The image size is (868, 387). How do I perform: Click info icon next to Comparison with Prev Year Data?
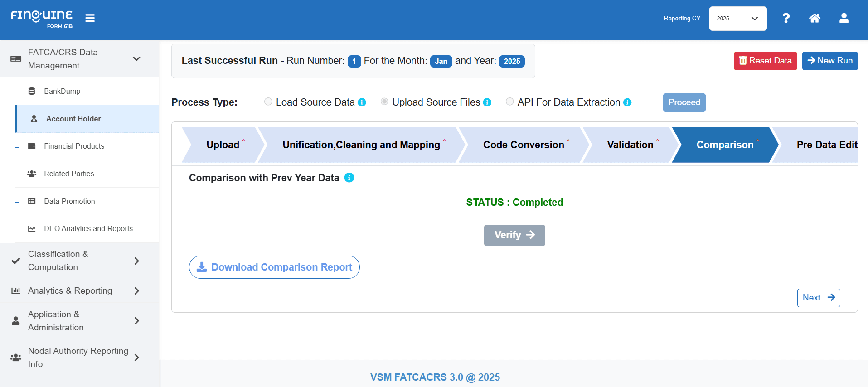tap(349, 178)
